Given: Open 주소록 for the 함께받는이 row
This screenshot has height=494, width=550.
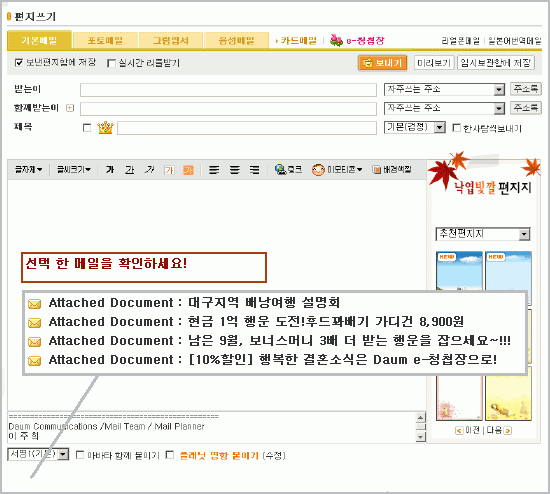Looking at the screenshot, I should 525,108.
